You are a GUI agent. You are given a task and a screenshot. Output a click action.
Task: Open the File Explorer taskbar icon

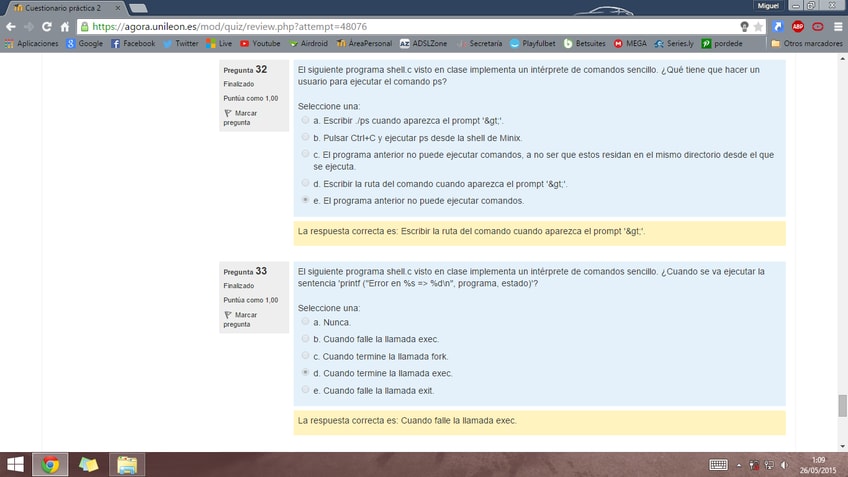[127, 465]
